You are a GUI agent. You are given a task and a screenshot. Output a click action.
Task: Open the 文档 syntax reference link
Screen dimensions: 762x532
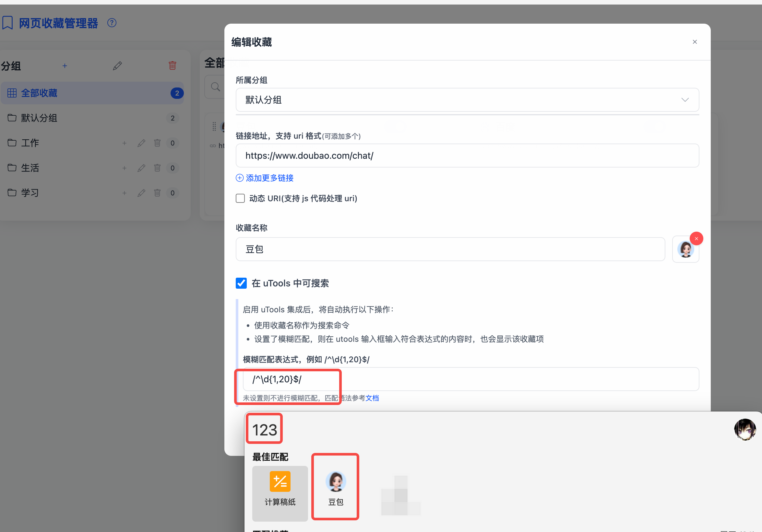372,398
